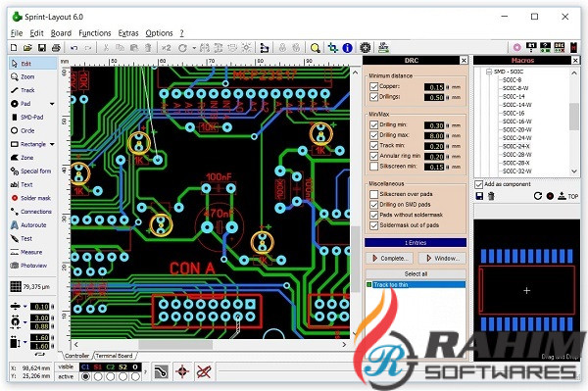Open the rotate angle dropdown in toolbar

click(194, 48)
